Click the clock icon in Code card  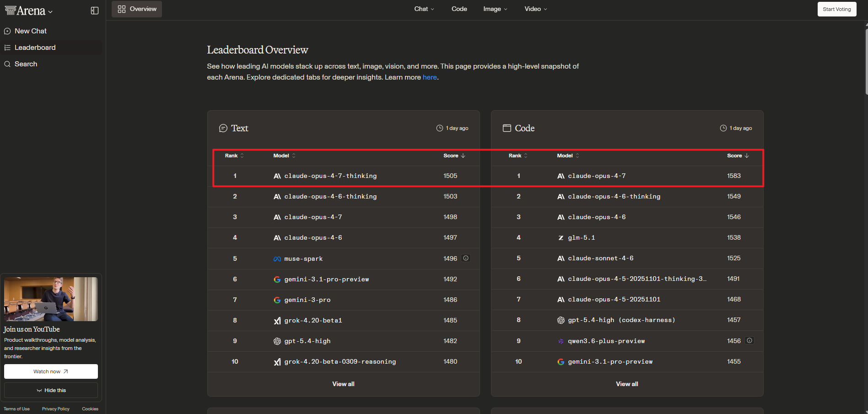coord(723,128)
